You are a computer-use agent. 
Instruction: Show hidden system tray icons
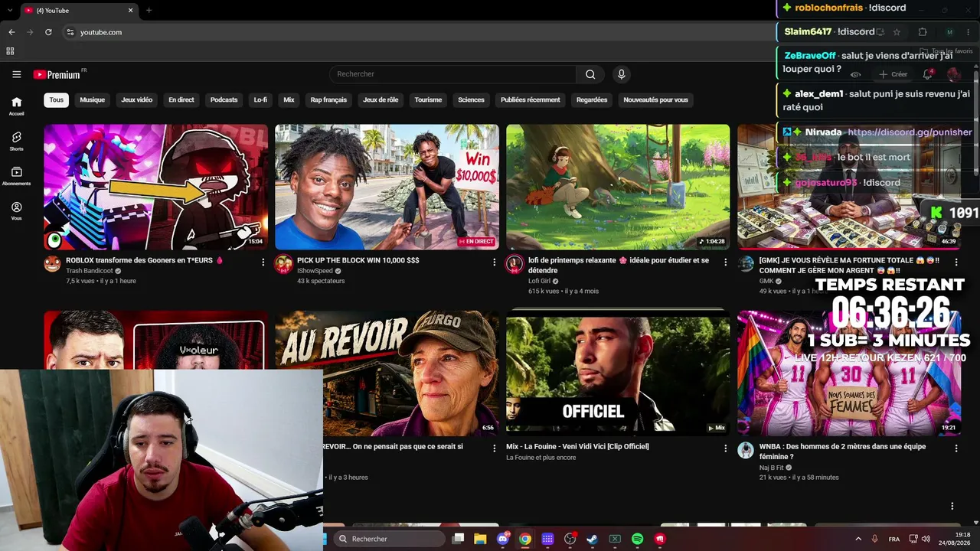857,539
